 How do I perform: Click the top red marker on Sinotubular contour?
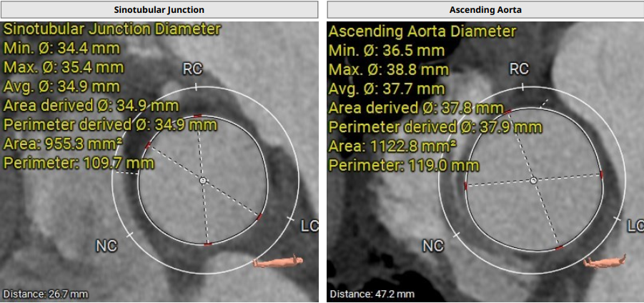tap(198, 116)
